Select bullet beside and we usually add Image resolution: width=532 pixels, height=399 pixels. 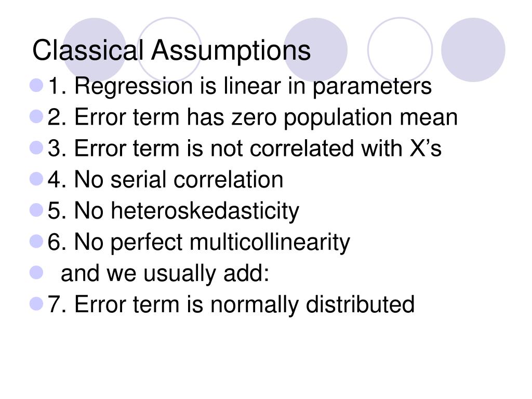(x=36, y=272)
